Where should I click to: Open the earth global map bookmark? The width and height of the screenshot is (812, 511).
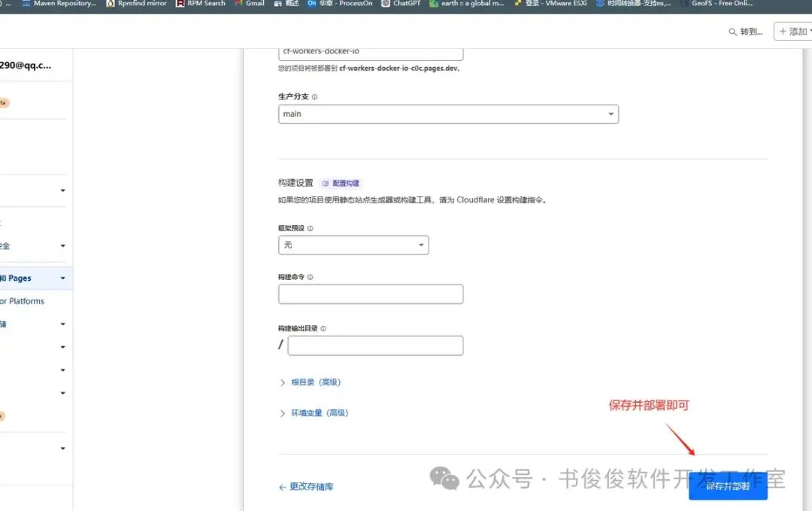click(467, 3)
